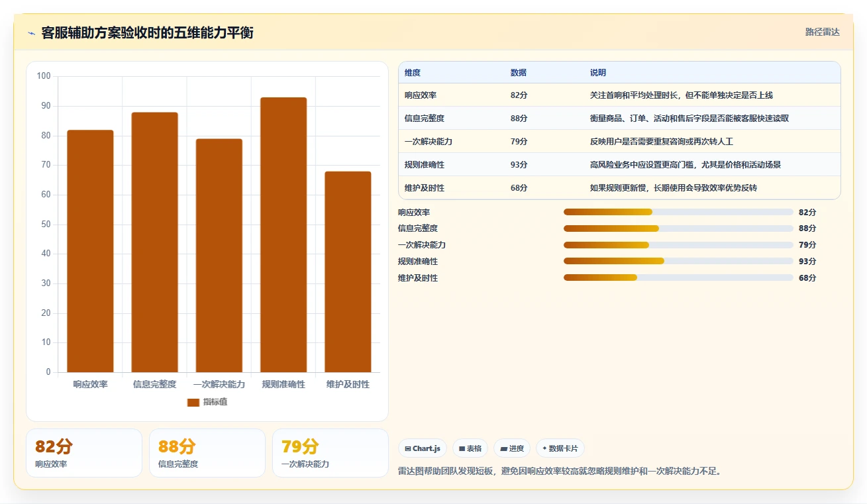Click the 规则准确性 progress bar
This screenshot has width=867, height=504.
tap(678, 262)
